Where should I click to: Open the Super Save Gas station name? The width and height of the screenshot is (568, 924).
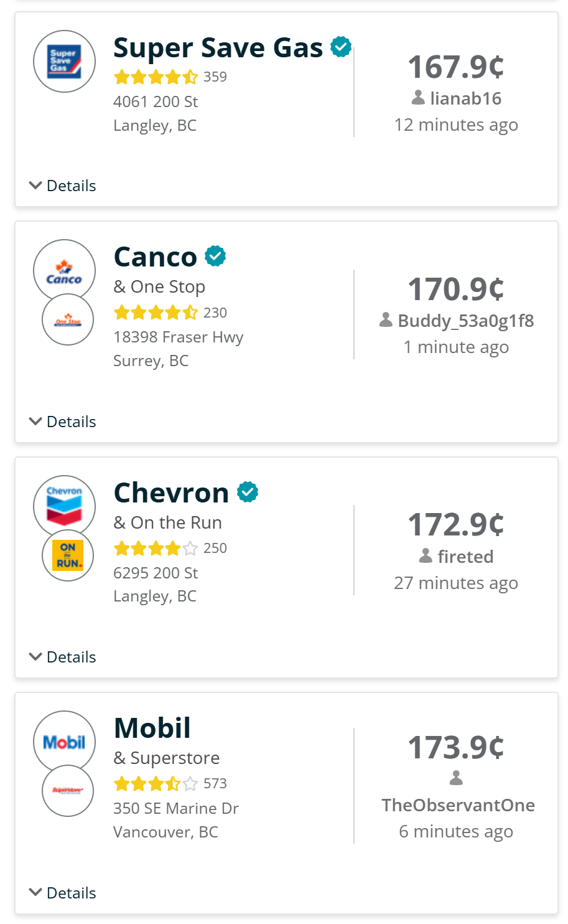[218, 48]
